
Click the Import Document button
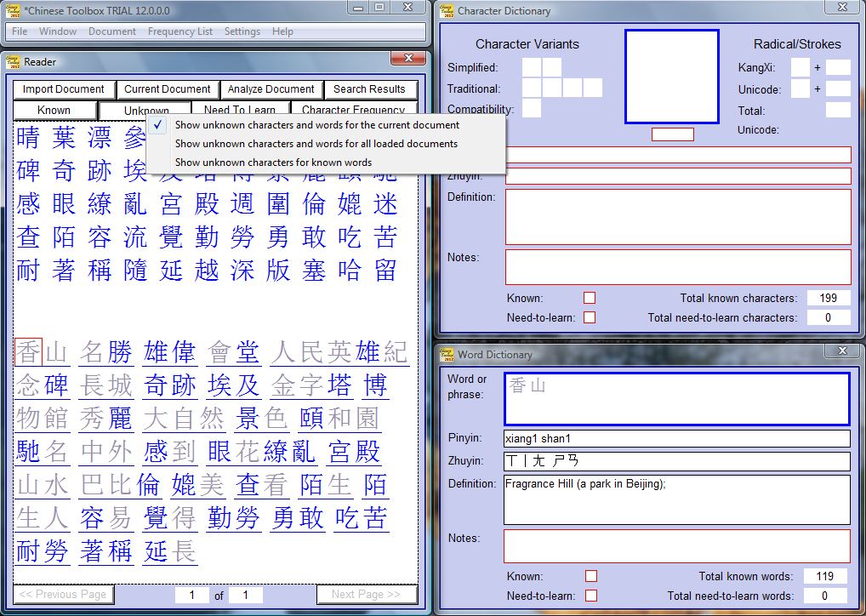64,89
